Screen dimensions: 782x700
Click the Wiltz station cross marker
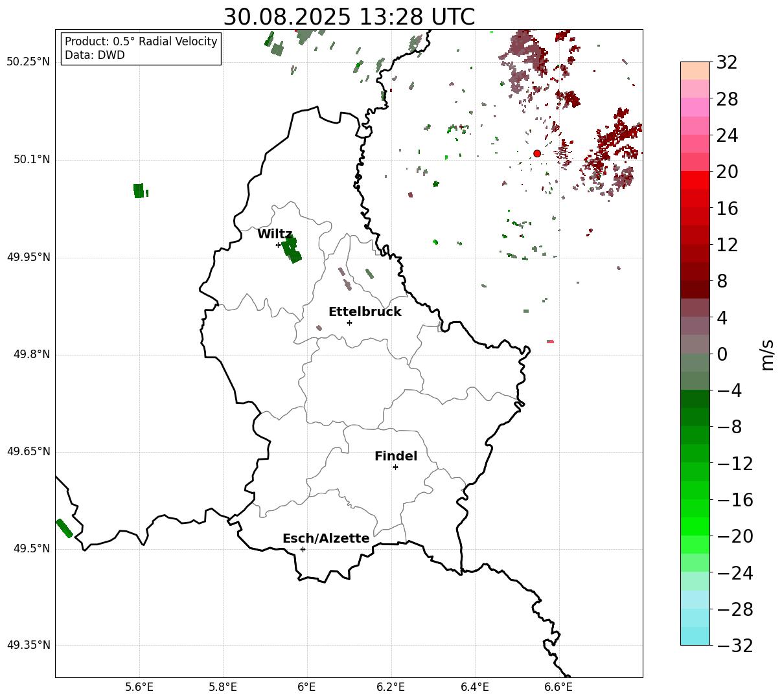click(278, 245)
